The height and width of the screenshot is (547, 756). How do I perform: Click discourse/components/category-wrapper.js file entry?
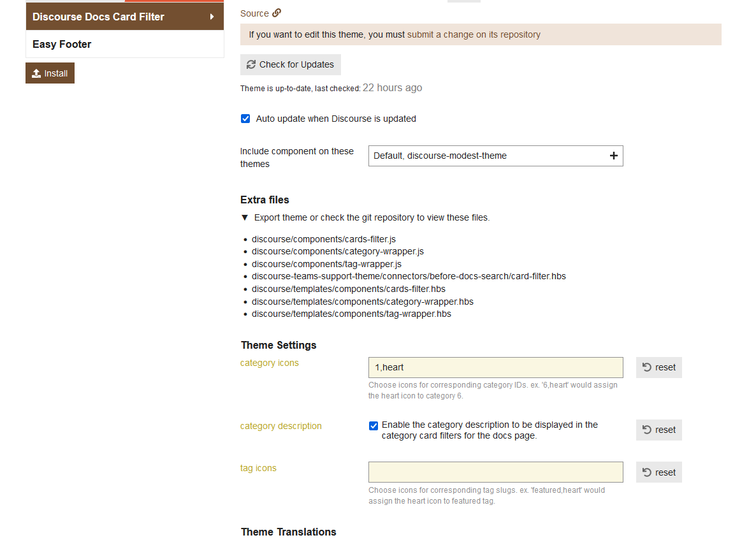click(337, 251)
